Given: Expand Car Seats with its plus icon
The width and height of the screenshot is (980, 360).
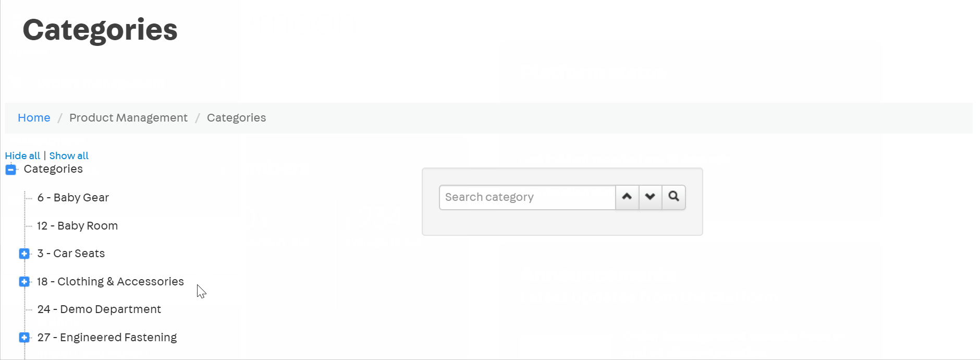Looking at the screenshot, I should [x=24, y=254].
